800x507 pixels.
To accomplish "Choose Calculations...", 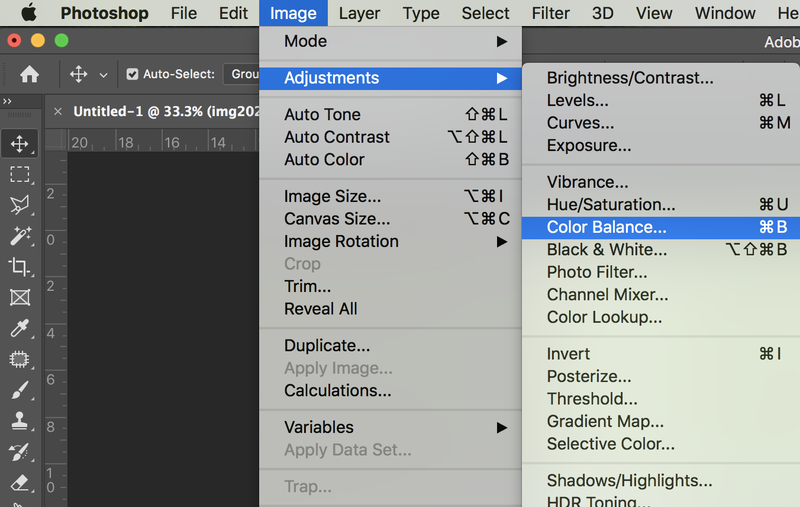I will 390,390.
